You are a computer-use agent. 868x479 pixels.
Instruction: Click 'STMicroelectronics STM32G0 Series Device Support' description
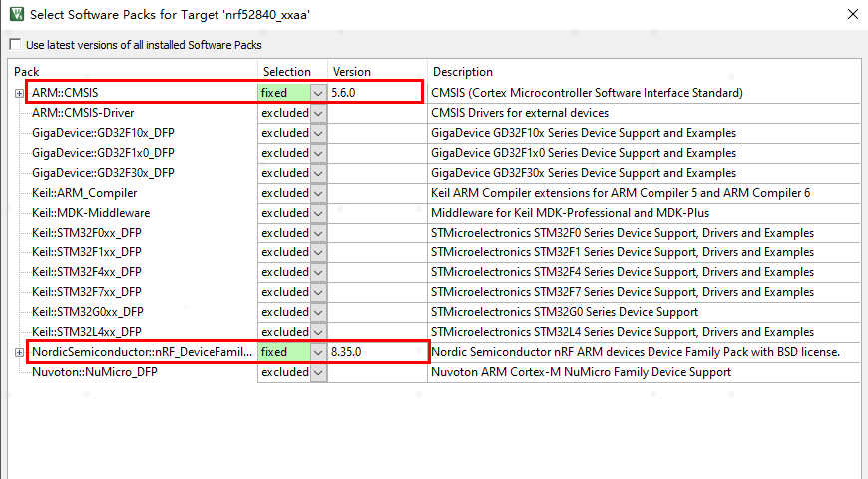point(565,311)
